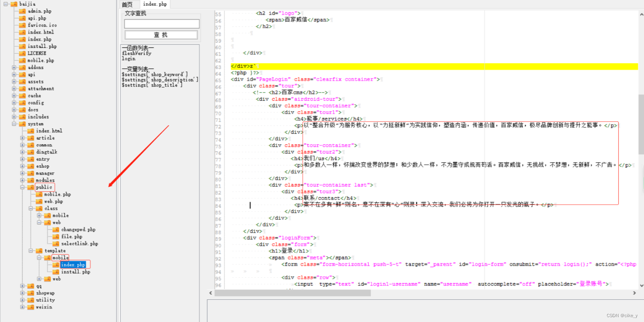Image resolution: width=644 pixels, height=322 pixels.
Task: Click the config folder icon
Action: coord(22,103)
